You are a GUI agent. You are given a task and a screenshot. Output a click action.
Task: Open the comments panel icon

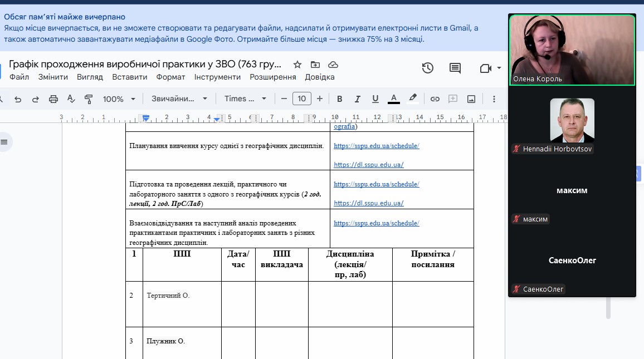455,68
